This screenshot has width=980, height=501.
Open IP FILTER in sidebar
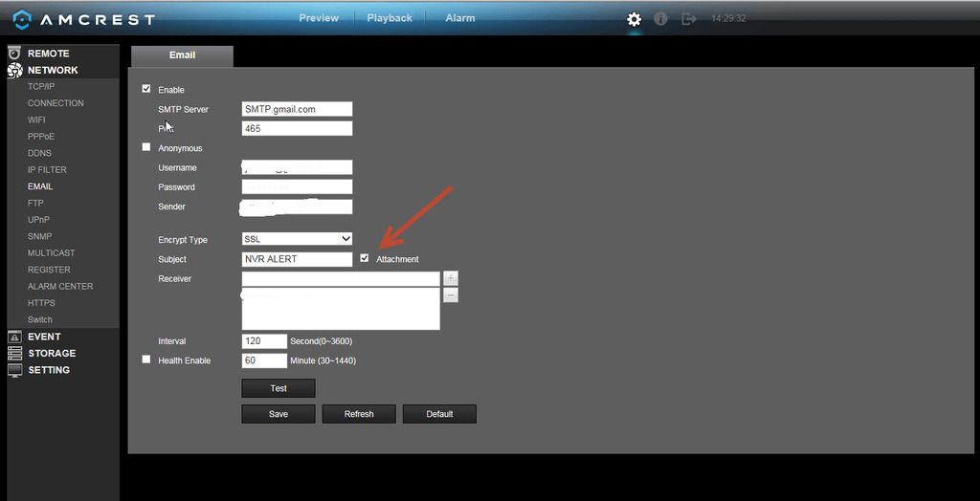pos(47,170)
